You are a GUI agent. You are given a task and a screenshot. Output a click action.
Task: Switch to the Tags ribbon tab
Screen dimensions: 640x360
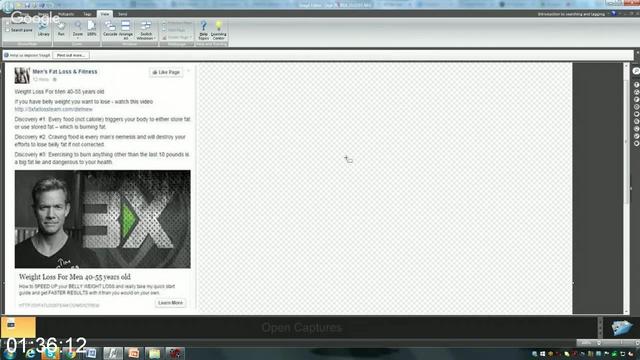click(87, 14)
